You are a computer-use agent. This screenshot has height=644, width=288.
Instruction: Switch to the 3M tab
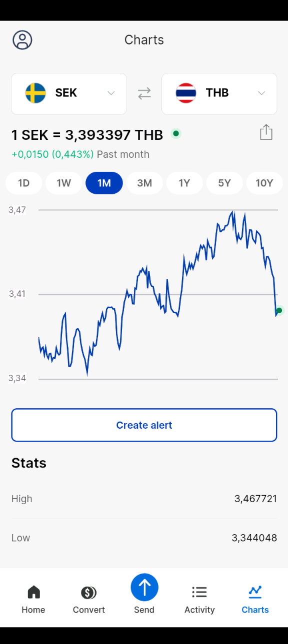coord(144,183)
